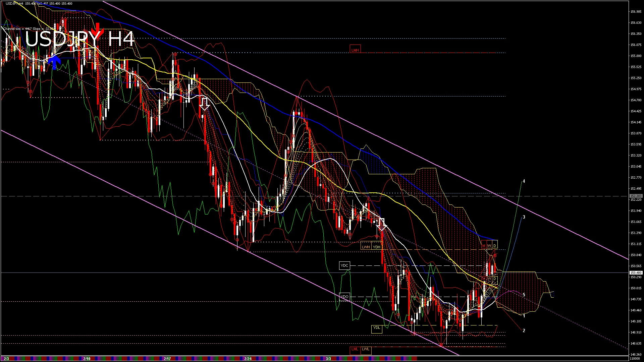Click the 148.635 price axis label
This screenshot has height=362, width=644.
click(636, 344)
